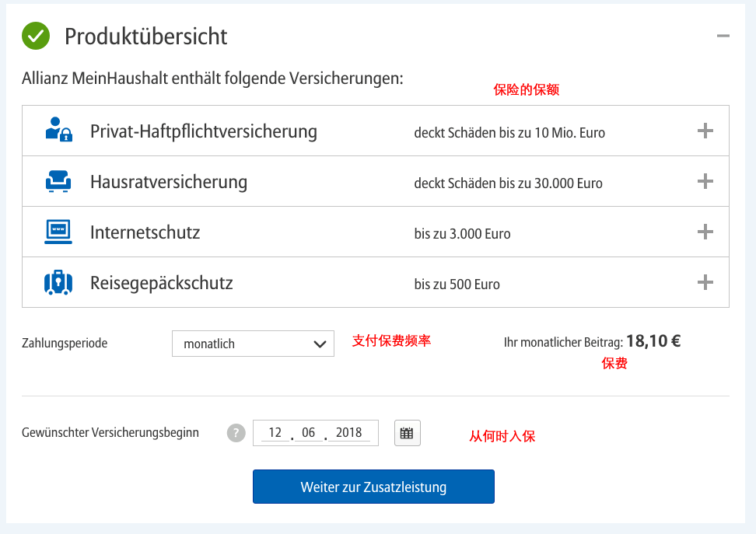The image size is (756, 534).
Task: Click the text 'deckt Schäden bis zu 30.000 Euro'
Action: (x=508, y=183)
